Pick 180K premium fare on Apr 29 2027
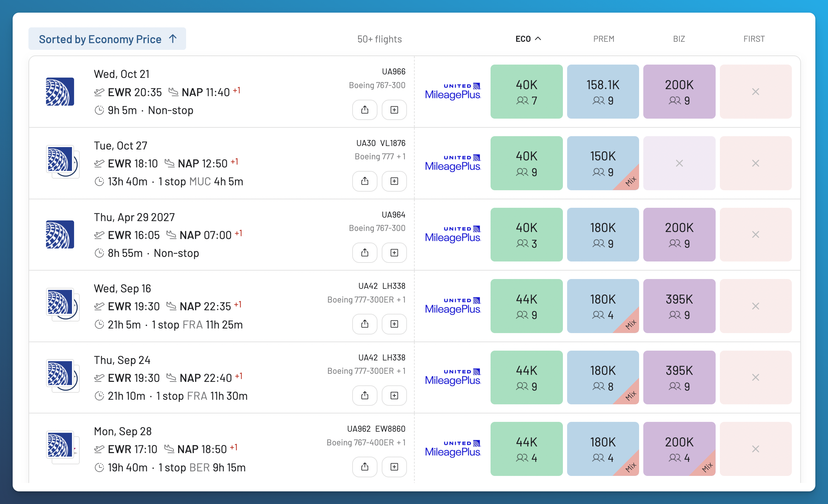This screenshot has width=828, height=504. (x=603, y=234)
